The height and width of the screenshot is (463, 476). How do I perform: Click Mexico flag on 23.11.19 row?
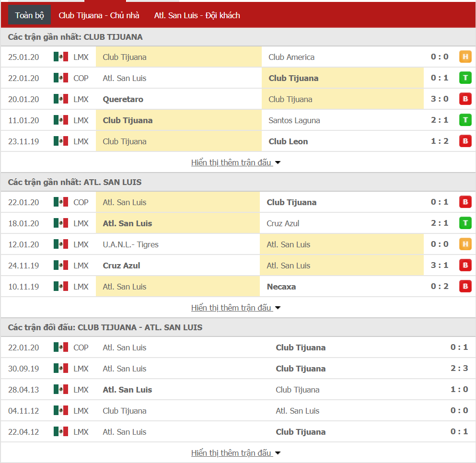61,141
